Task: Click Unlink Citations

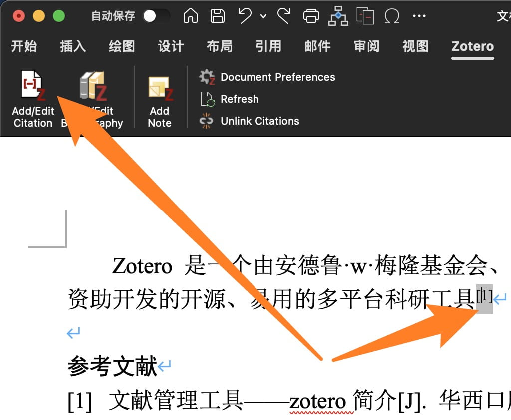Action: [x=259, y=121]
